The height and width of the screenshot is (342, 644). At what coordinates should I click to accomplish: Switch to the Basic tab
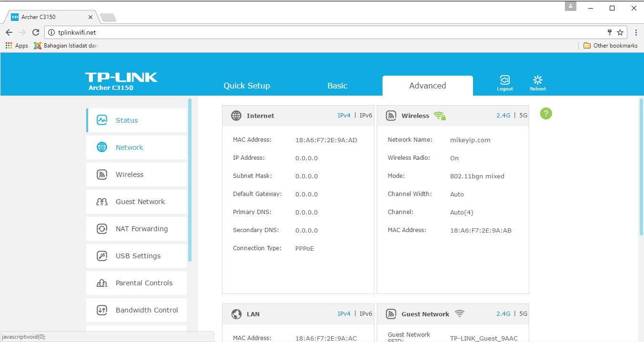337,86
